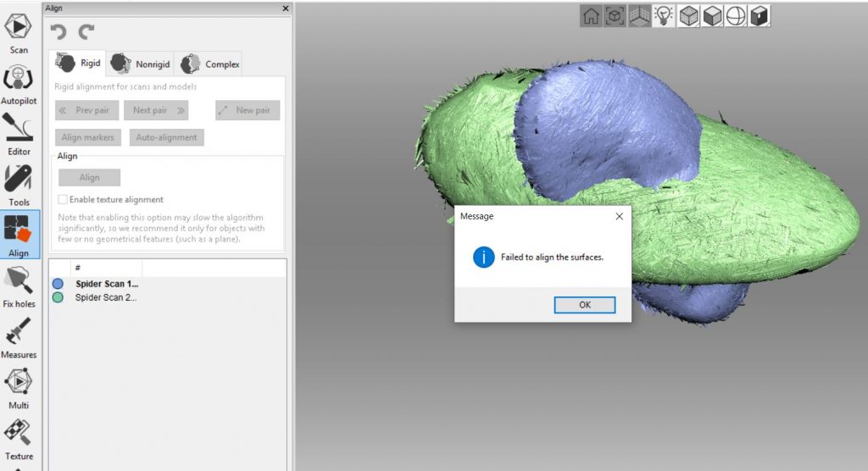Switch to the Complex alignment tab

tap(210, 64)
